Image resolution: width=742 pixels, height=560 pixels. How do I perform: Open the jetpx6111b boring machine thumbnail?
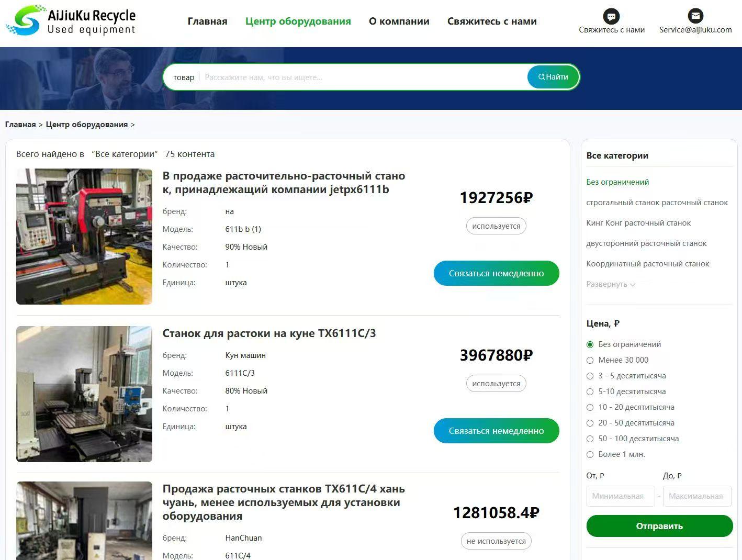84,237
